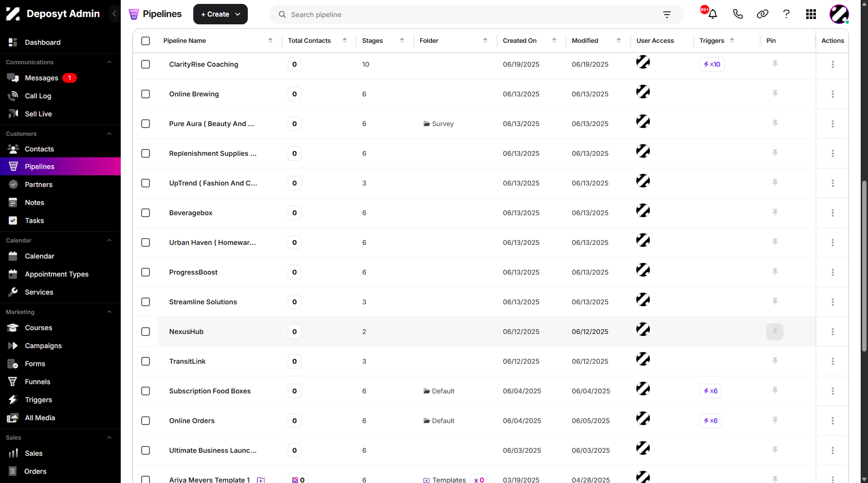The image size is (868, 483).
Task: Collapse the sidebar with the chevron arrow
Action: tap(114, 14)
